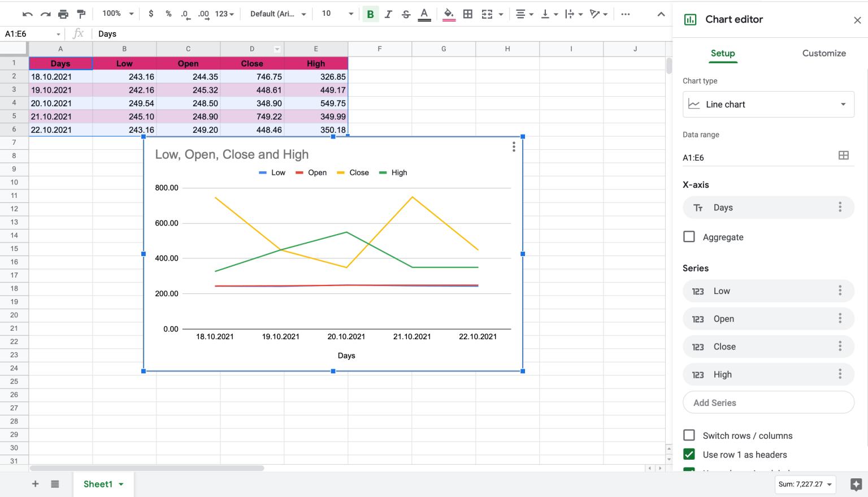Open the print dialog icon
Image resolution: width=868 pixels, height=497 pixels.
(63, 14)
